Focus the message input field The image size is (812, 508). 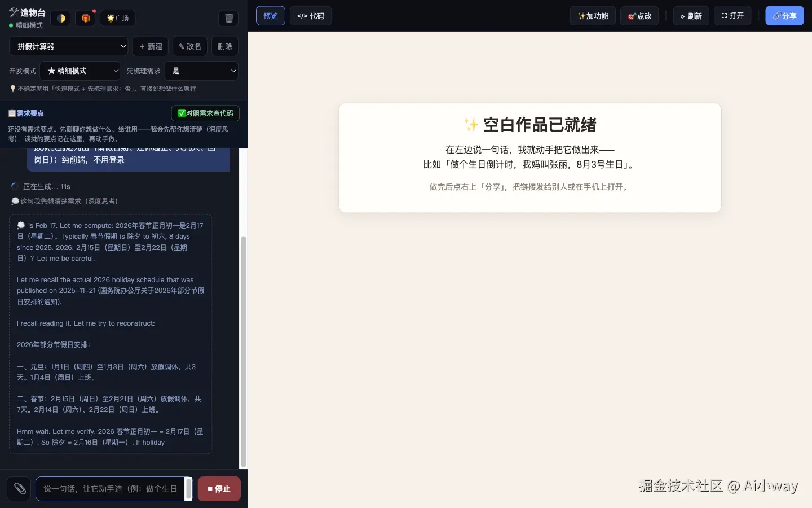tap(110, 489)
